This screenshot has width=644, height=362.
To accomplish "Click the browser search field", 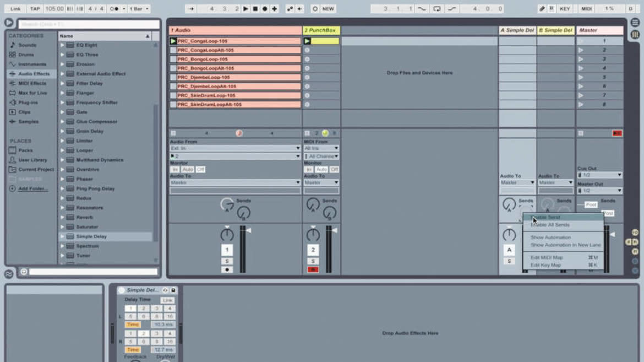I will pyautogui.click(x=89, y=24).
